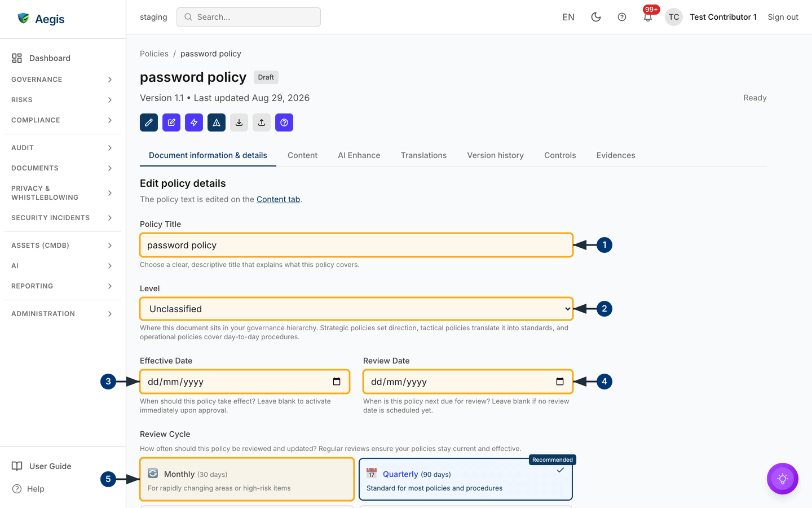Click the Test Contributor 1 username
812x508 pixels.
723,17
